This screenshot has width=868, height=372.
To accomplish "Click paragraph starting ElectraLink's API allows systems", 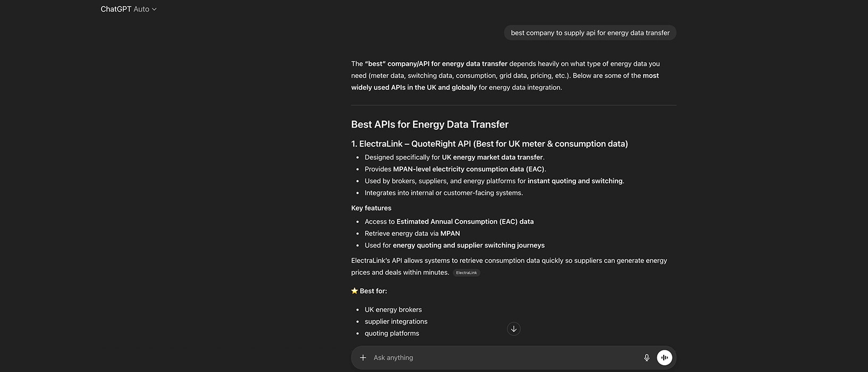I will click(x=509, y=266).
